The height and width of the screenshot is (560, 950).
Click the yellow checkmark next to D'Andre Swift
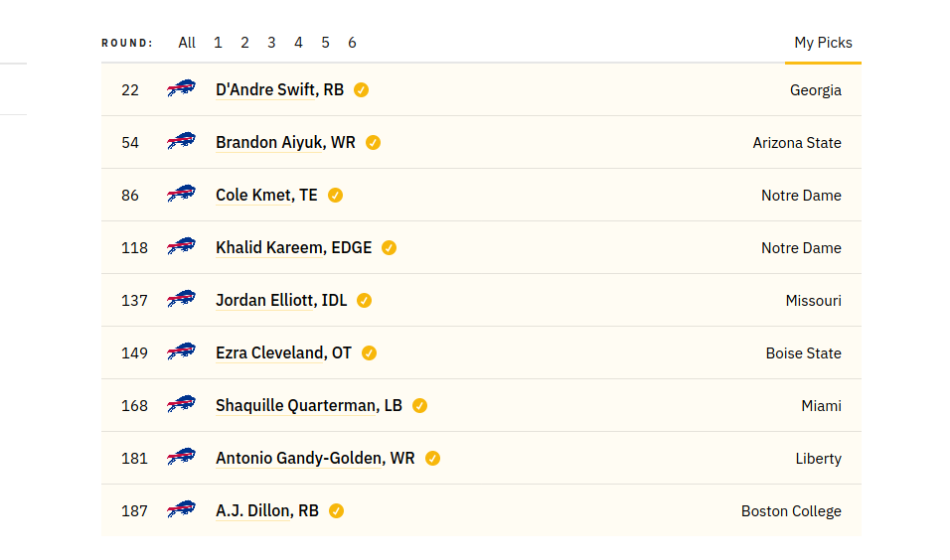361,90
